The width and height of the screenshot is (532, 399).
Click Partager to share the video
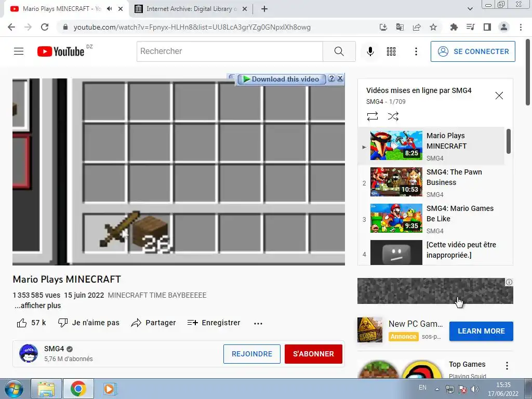tap(153, 323)
